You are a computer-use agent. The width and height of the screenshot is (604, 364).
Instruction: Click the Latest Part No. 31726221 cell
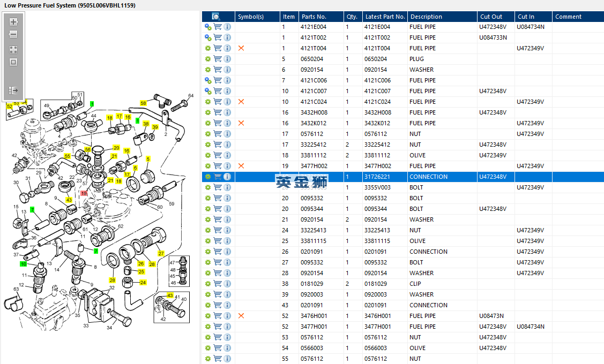[x=385, y=177]
